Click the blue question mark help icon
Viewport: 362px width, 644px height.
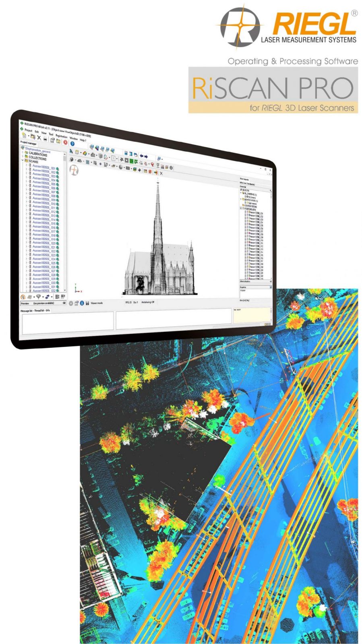[72, 143]
